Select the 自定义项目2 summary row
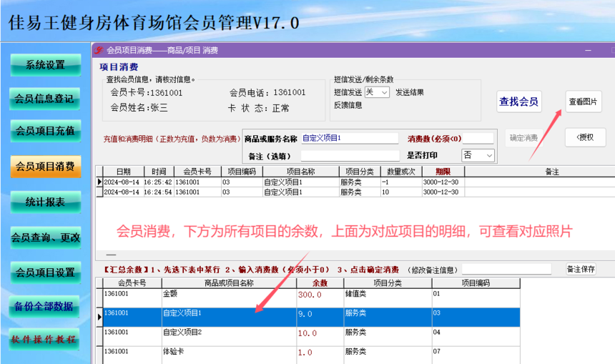 click(x=308, y=336)
